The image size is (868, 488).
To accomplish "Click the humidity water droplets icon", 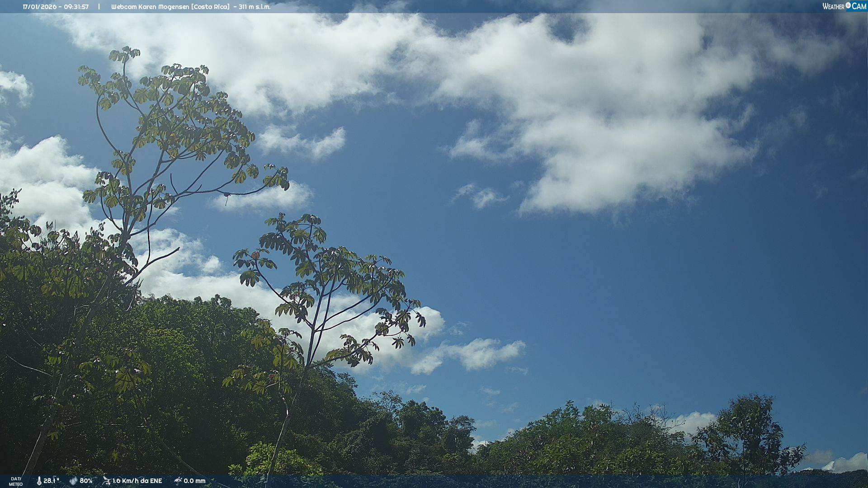I will pos(73,481).
